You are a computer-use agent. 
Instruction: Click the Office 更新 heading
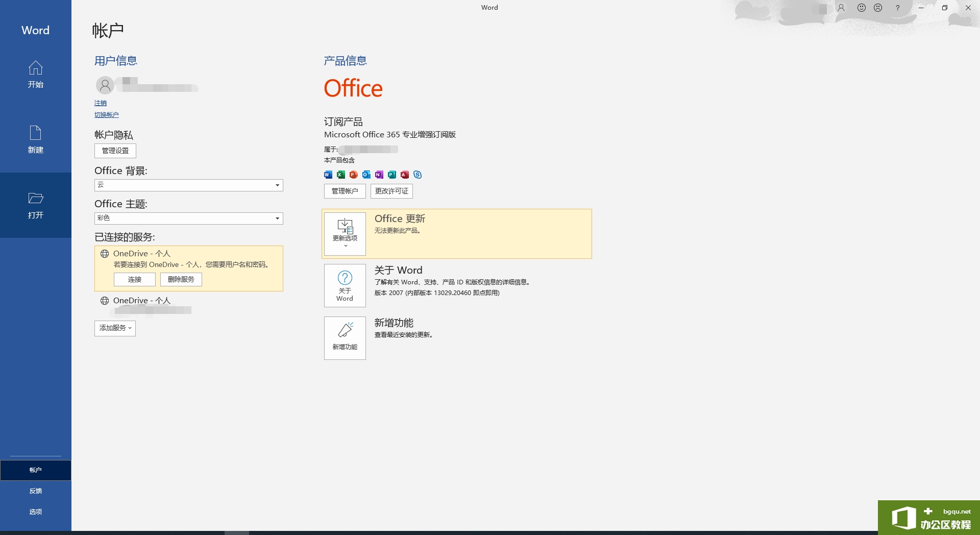(x=400, y=218)
